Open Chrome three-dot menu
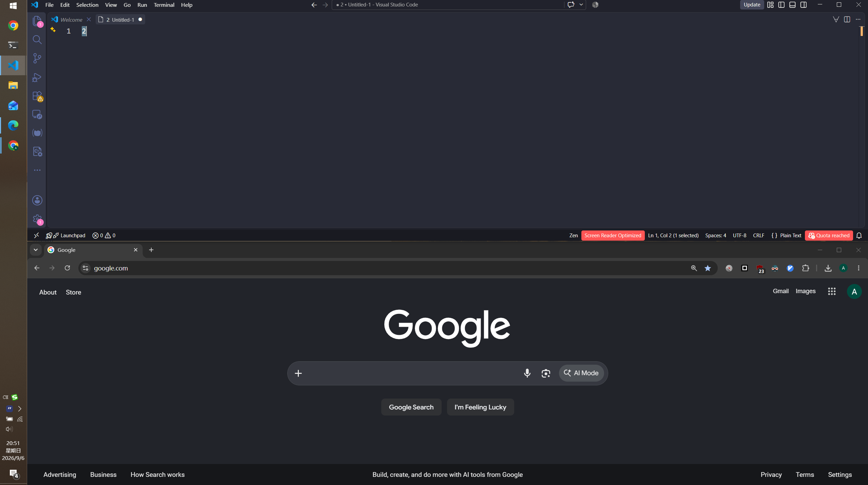 pos(859,268)
